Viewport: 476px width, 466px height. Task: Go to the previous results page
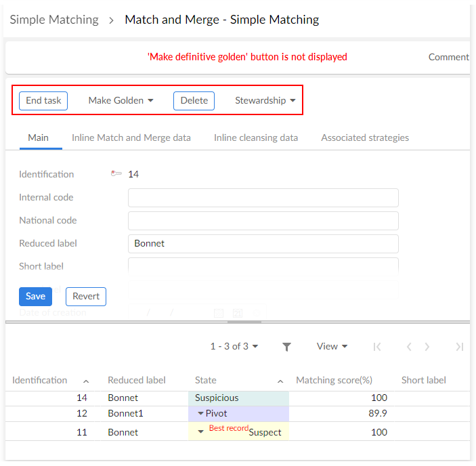tap(409, 347)
